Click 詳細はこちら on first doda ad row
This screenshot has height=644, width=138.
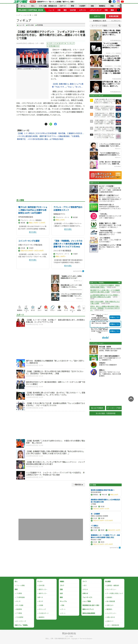[115, 317]
